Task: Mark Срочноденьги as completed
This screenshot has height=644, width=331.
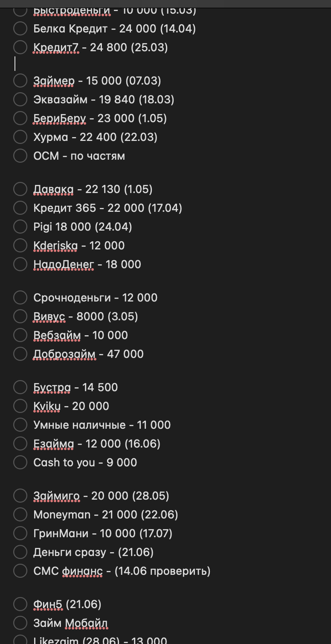Action: pos(20,298)
